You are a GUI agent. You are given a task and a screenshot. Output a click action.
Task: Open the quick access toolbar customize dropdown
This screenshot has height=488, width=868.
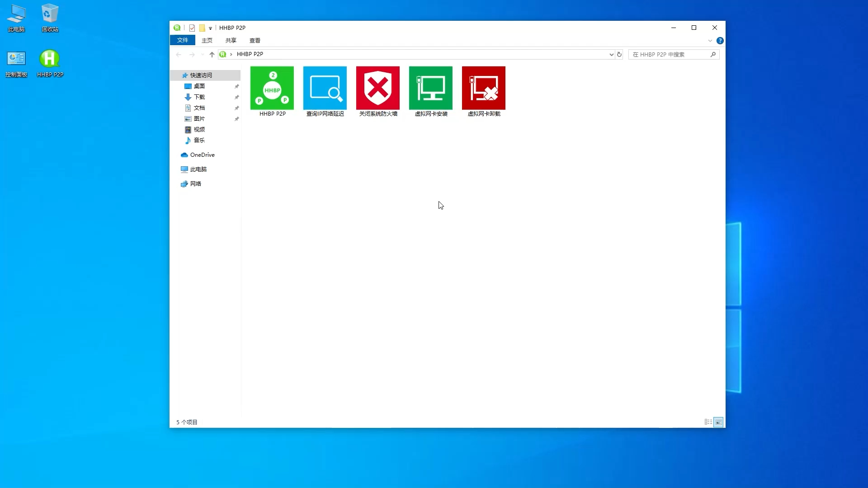pos(211,28)
